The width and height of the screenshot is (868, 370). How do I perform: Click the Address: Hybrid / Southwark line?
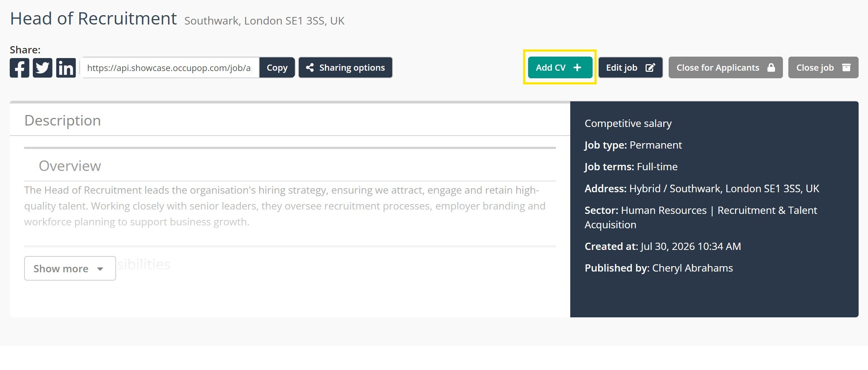click(702, 189)
